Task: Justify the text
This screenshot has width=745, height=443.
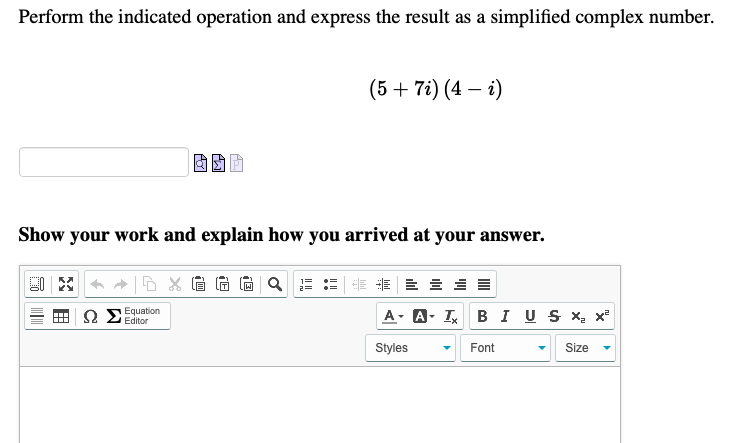Action: tap(484, 284)
